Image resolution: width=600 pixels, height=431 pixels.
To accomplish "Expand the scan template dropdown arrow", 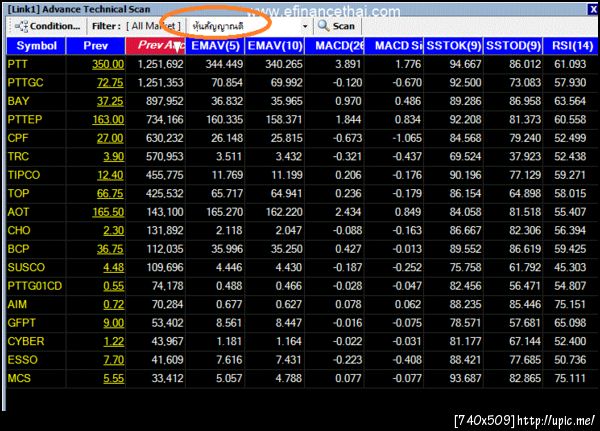I will pos(305,26).
